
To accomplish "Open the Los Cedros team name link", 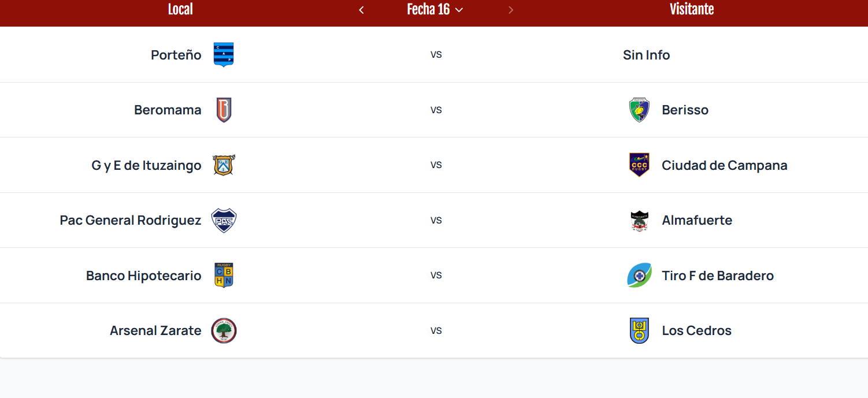I will [x=697, y=330].
